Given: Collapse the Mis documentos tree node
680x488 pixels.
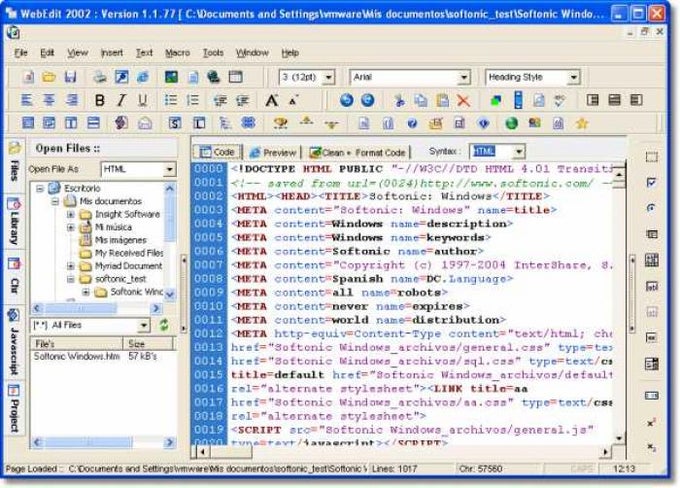Looking at the screenshot, I should [56, 201].
